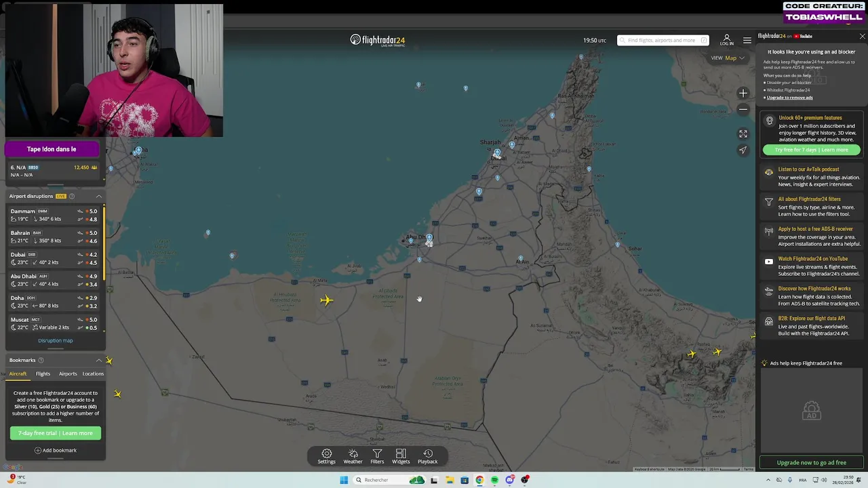Open the Weather layer options
This screenshot has height=488, width=868.
coord(353,456)
